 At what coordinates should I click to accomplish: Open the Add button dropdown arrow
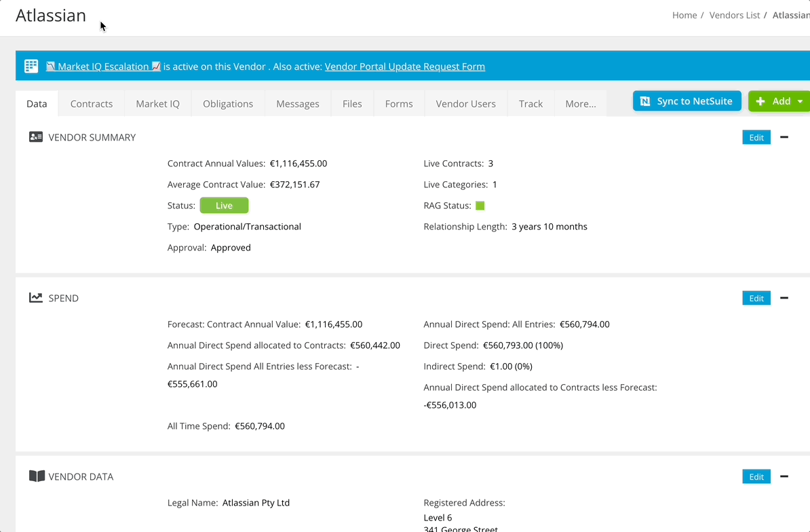(800, 101)
